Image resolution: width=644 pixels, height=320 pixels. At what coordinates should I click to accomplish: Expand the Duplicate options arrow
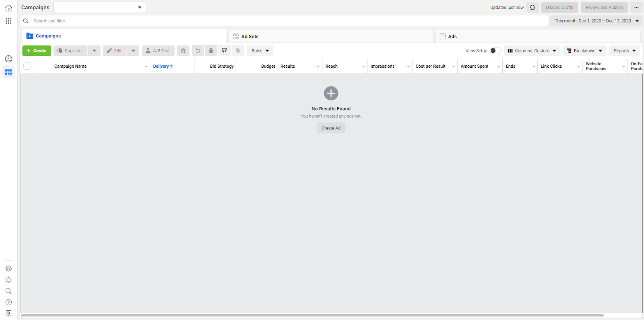95,51
